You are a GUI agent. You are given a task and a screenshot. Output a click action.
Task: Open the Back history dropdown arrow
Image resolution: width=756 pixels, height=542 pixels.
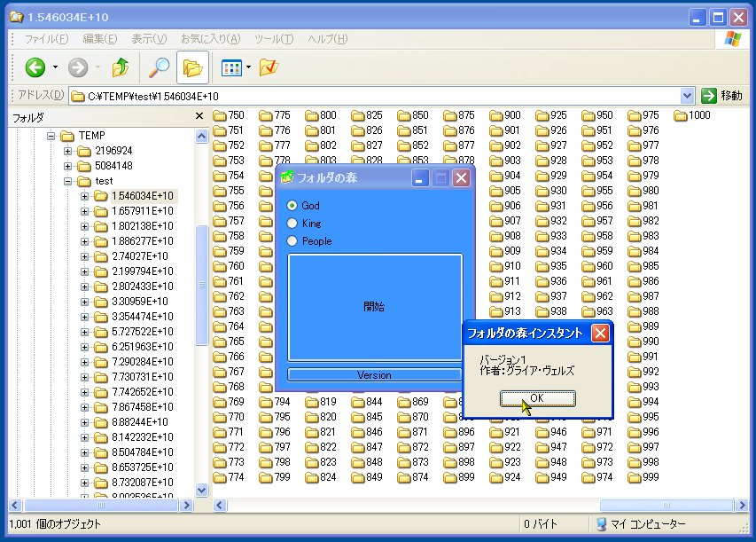coord(56,67)
